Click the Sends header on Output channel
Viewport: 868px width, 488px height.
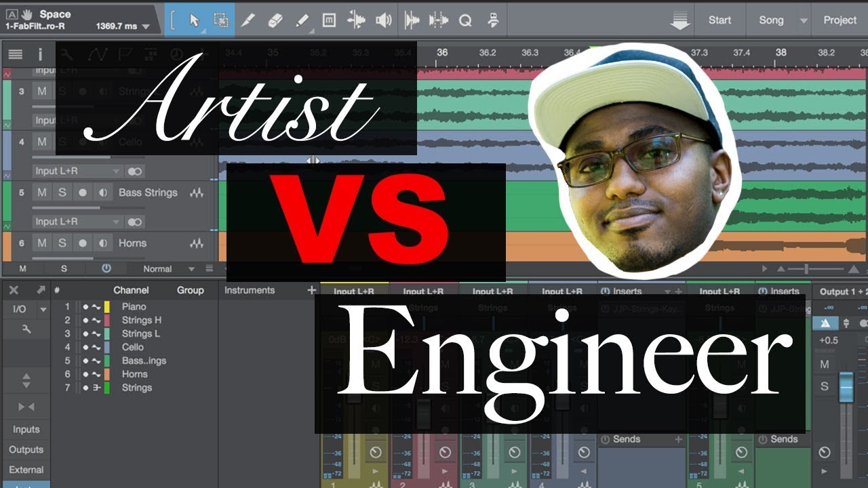click(784, 439)
